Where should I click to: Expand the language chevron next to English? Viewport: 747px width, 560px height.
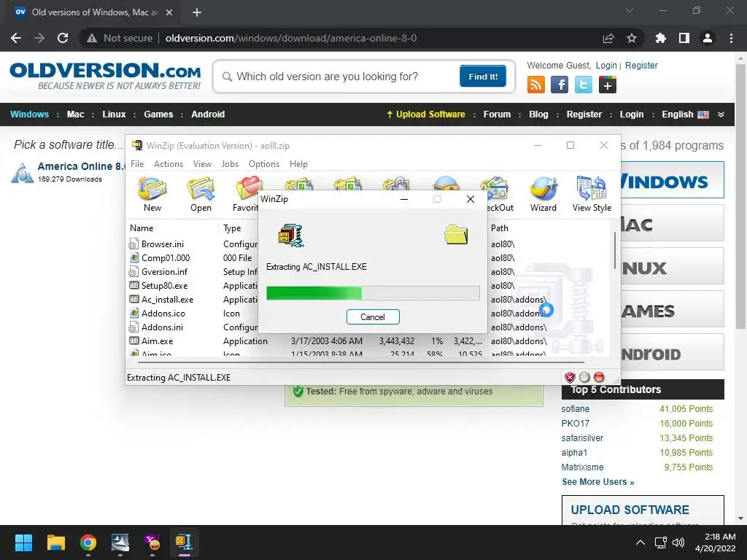[x=721, y=114]
